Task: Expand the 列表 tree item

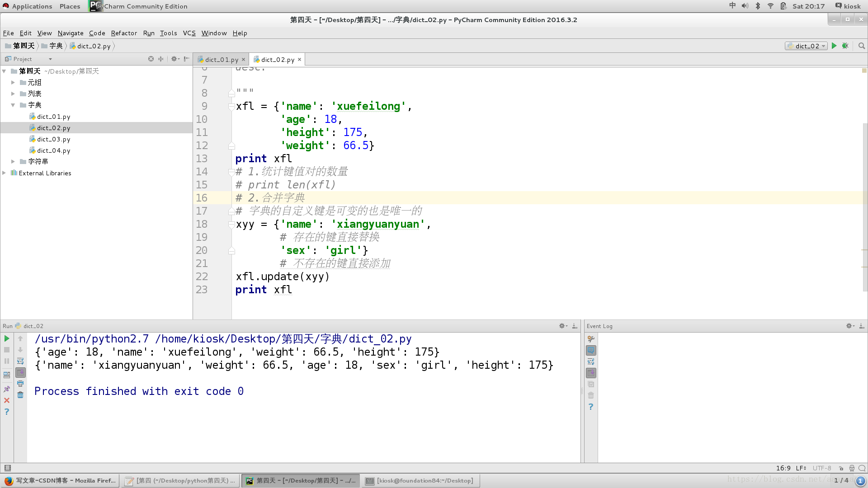Action: point(13,93)
